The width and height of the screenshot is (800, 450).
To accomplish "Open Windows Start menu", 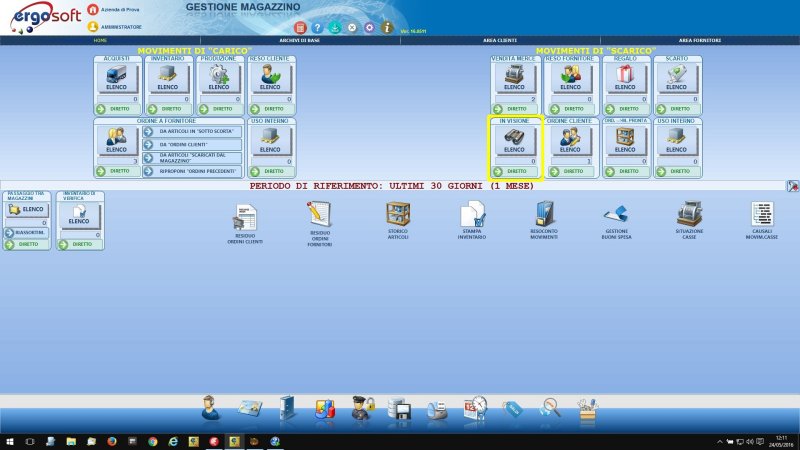I will coord(9,441).
